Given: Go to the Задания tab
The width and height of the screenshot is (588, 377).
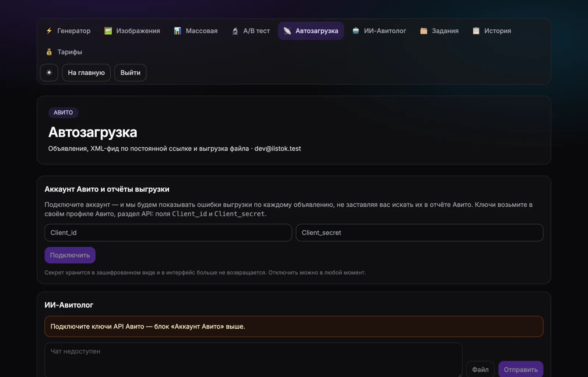Looking at the screenshot, I should tap(440, 31).
